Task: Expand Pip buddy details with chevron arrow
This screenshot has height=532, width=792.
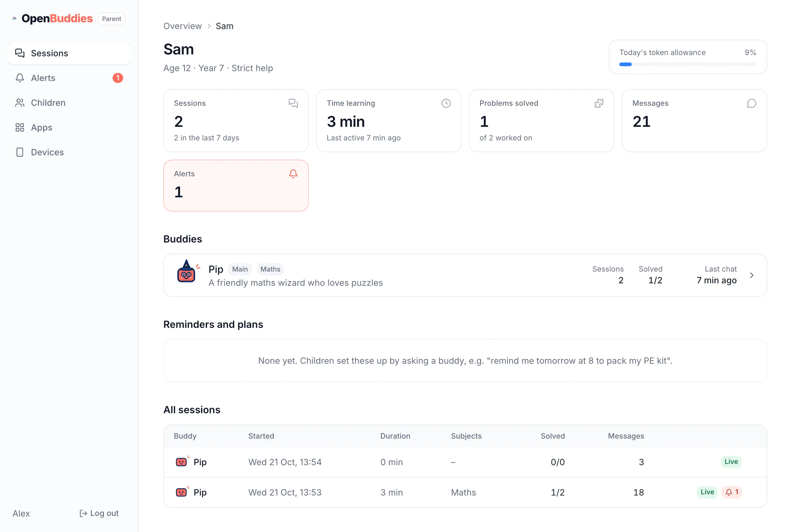Action: click(x=751, y=275)
